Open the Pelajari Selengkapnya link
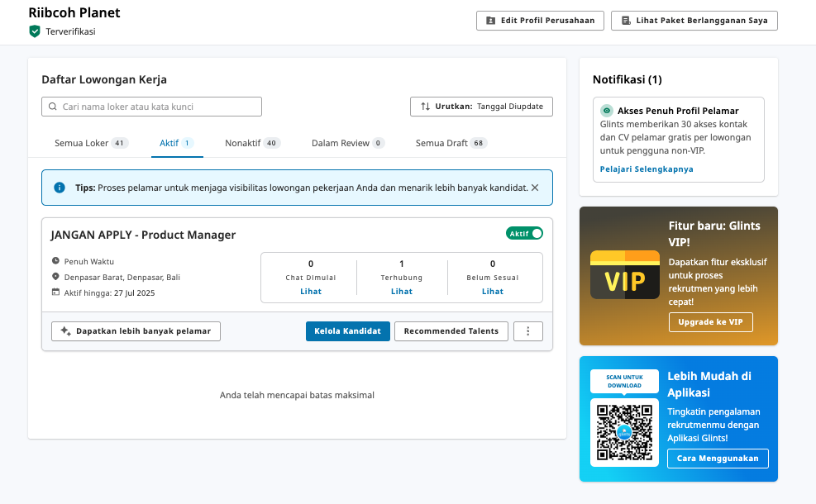The width and height of the screenshot is (816, 504). pos(647,169)
